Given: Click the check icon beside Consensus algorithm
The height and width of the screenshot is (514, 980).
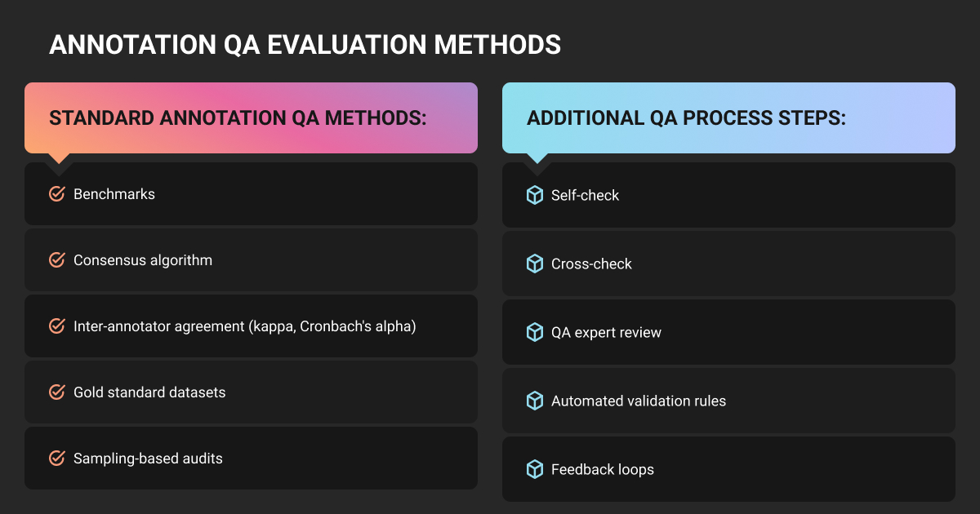Looking at the screenshot, I should click(56, 260).
